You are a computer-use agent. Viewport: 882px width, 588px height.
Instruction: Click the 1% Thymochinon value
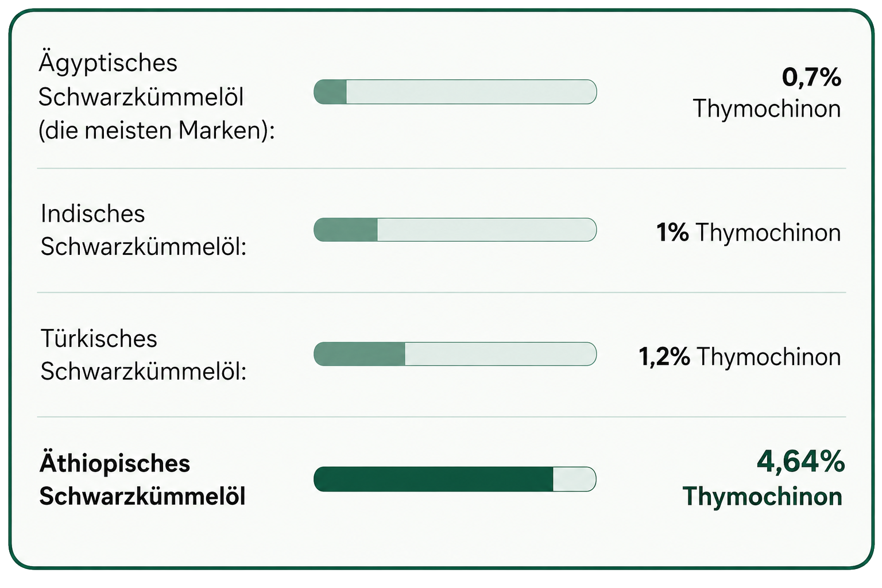tap(749, 233)
